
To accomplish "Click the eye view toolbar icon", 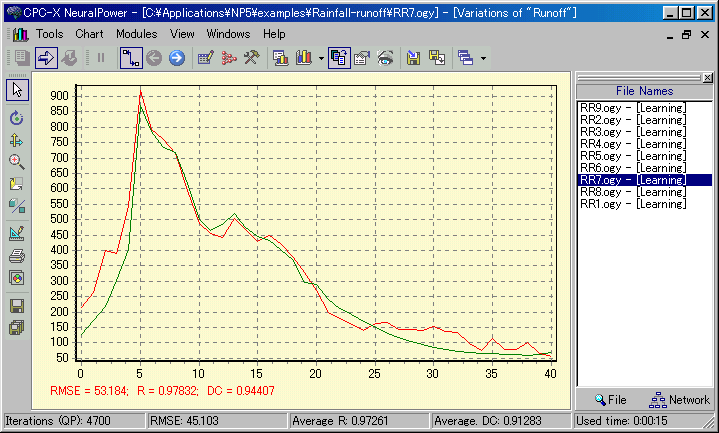I will coord(385,58).
